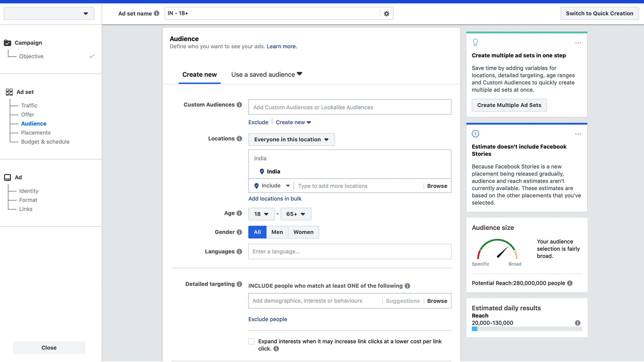The image size is (644, 362).
Task: Open options menu on multiple ad sets tip
Action: coord(578,43)
